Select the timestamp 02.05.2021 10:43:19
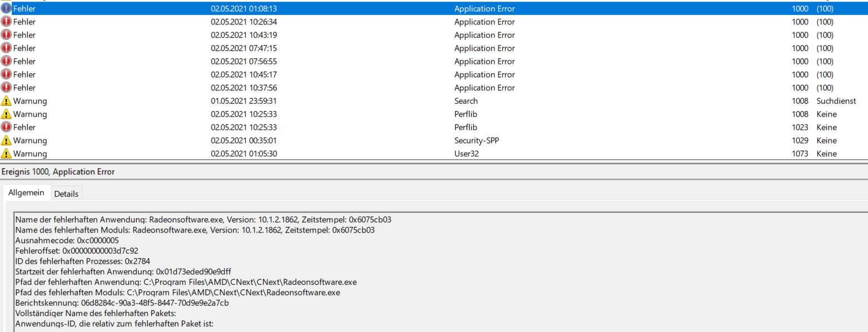This screenshot has height=332, width=868. (244, 35)
